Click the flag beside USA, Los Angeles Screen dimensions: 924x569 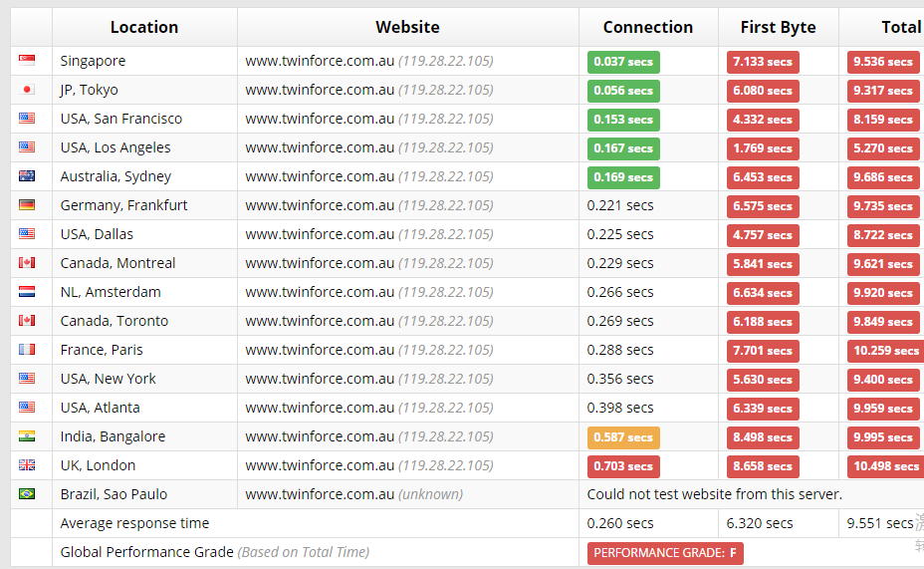click(x=27, y=146)
